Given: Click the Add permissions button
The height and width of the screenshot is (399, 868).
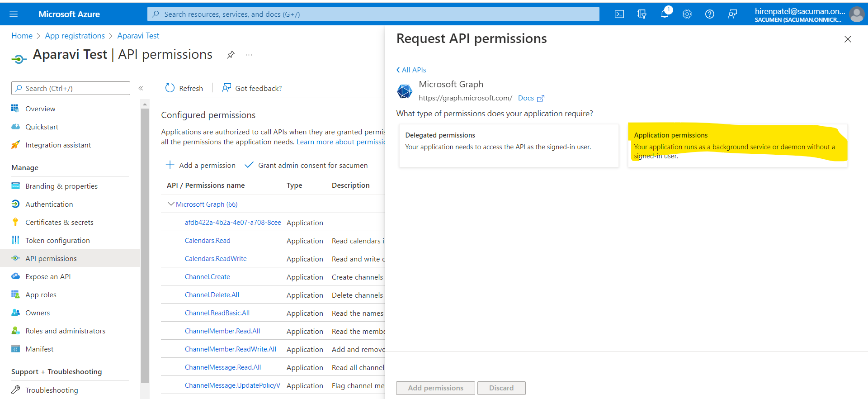Looking at the screenshot, I should (x=435, y=388).
